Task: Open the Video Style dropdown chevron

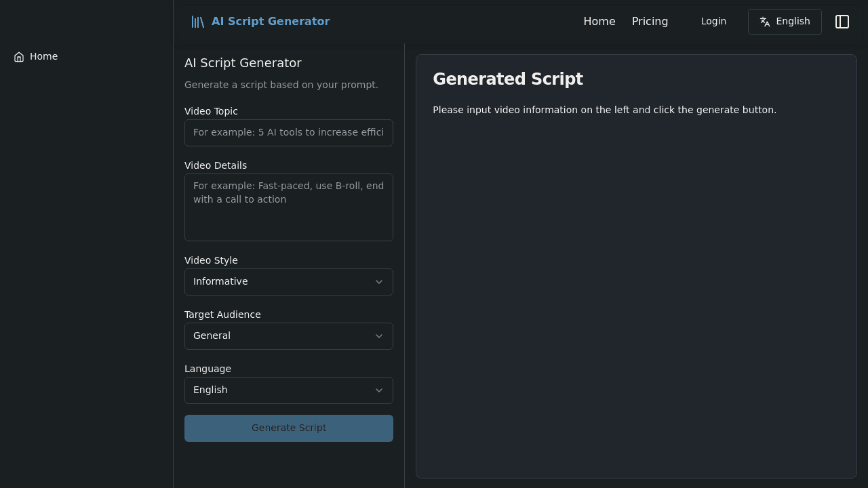Action: coord(379,282)
